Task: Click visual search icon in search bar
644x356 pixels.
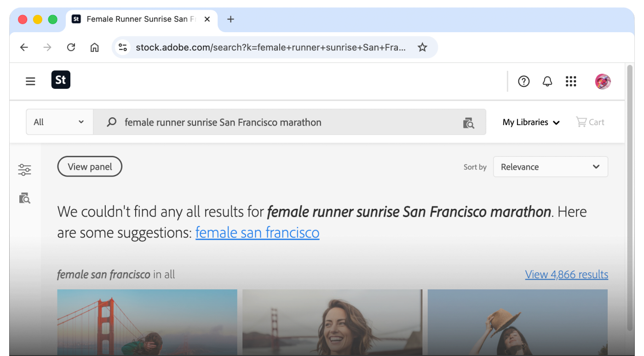Action: click(468, 122)
